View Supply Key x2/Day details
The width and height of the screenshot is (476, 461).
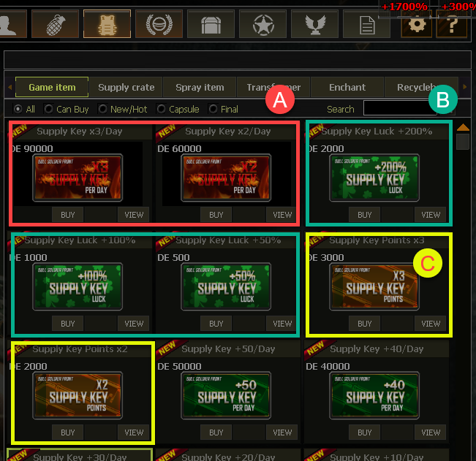pyautogui.click(x=282, y=215)
